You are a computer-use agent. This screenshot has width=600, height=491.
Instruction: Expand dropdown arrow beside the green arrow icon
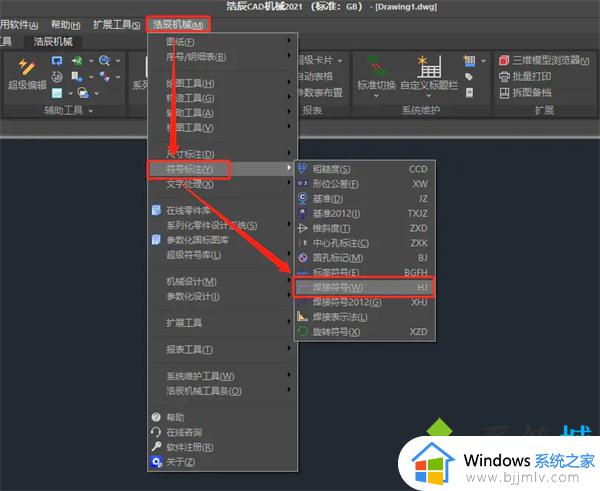91,61
